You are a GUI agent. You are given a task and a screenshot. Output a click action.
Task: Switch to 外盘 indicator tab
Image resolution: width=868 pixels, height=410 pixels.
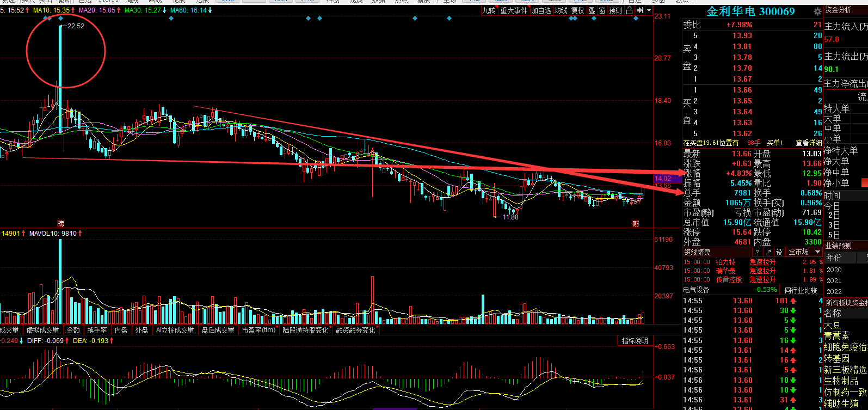click(141, 330)
